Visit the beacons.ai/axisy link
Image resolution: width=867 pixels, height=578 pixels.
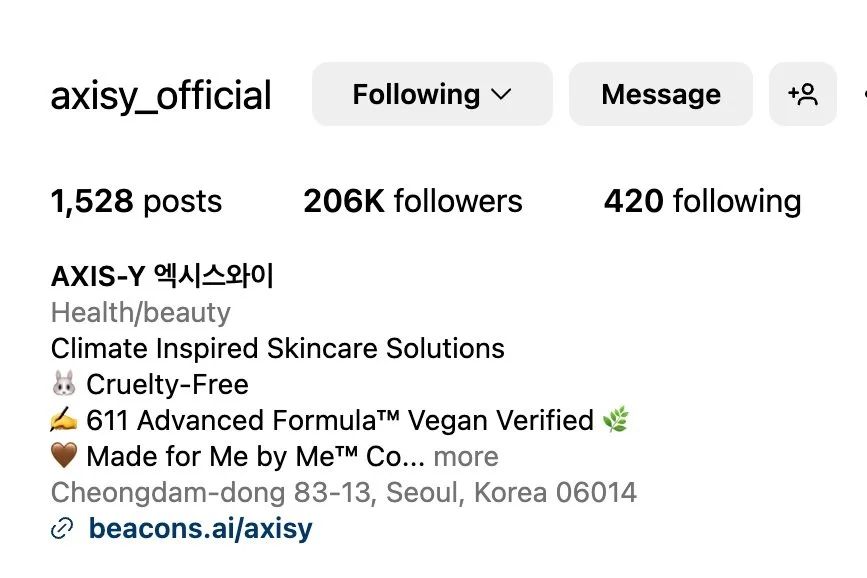pos(201,528)
